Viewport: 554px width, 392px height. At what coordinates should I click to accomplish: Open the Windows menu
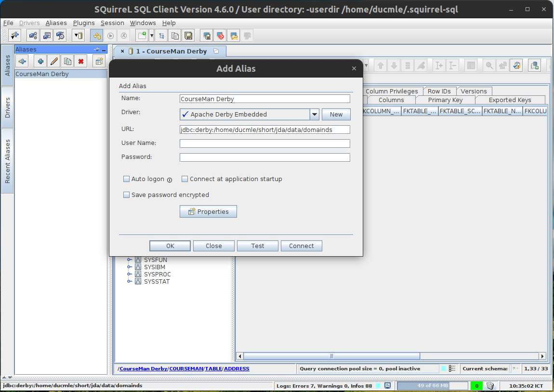(143, 23)
